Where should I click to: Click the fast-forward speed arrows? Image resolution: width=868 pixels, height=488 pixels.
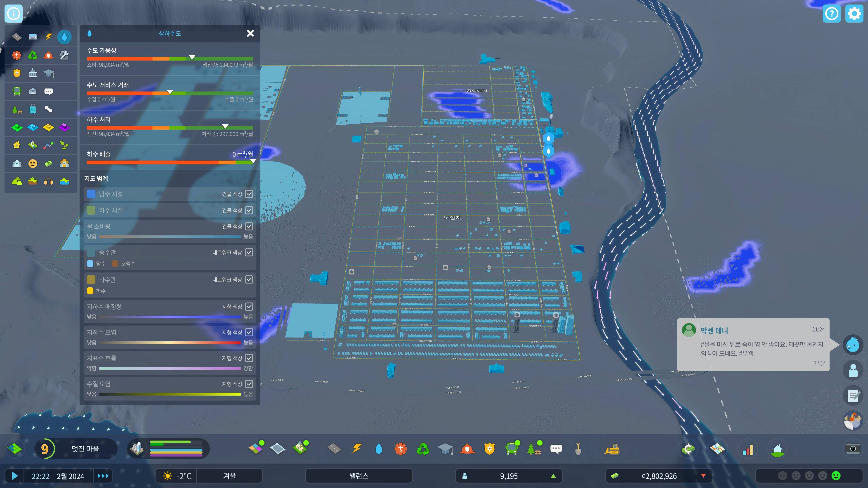[x=103, y=476]
